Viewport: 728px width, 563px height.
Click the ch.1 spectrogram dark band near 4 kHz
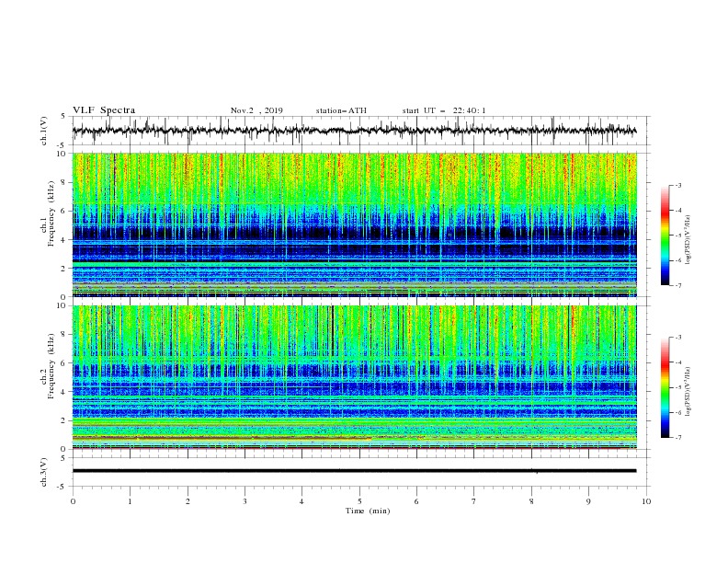pyautogui.click(x=354, y=232)
